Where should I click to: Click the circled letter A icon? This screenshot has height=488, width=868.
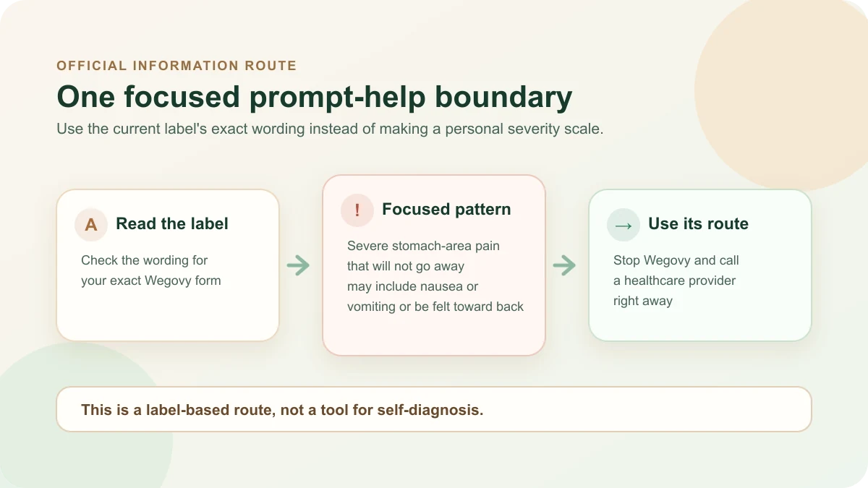click(x=91, y=224)
